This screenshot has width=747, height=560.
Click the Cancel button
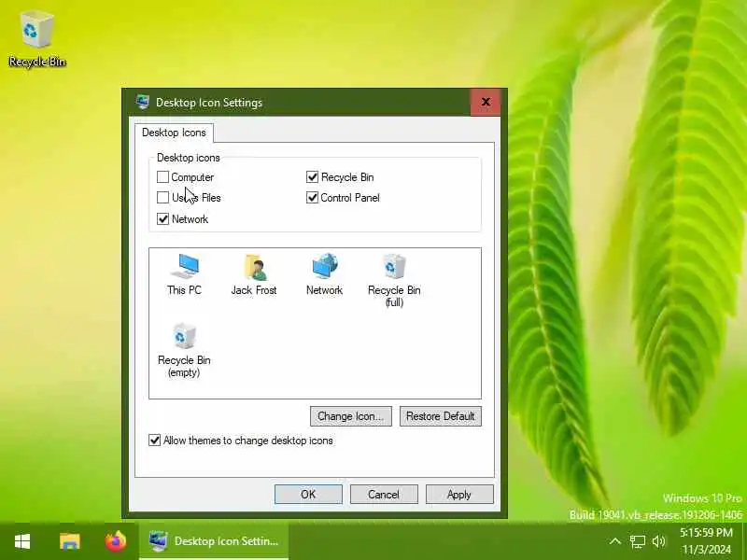pyautogui.click(x=384, y=495)
